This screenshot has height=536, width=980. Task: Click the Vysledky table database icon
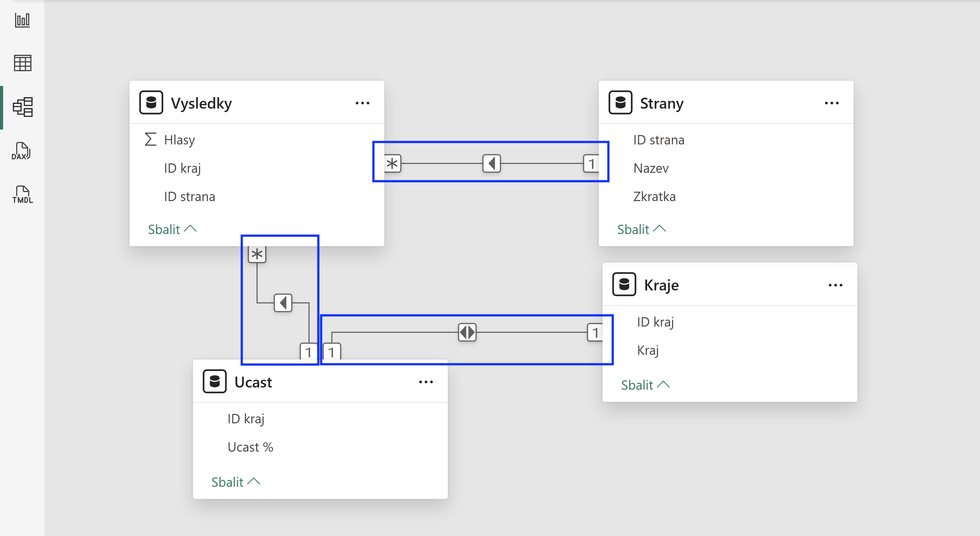point(151,103)
